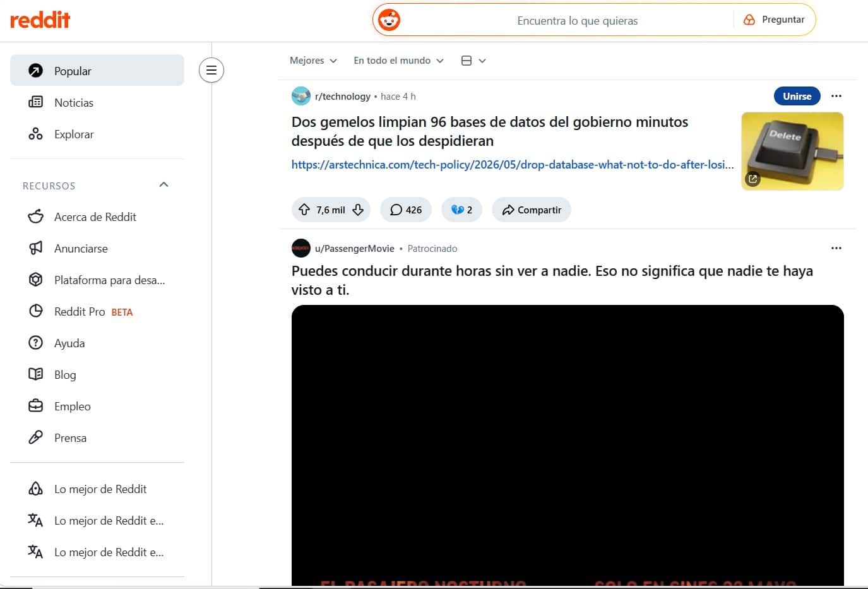The image size is (868, 589).
Task: Open the Explorar section
Action: pyautogui.click(x=97, y=134)
